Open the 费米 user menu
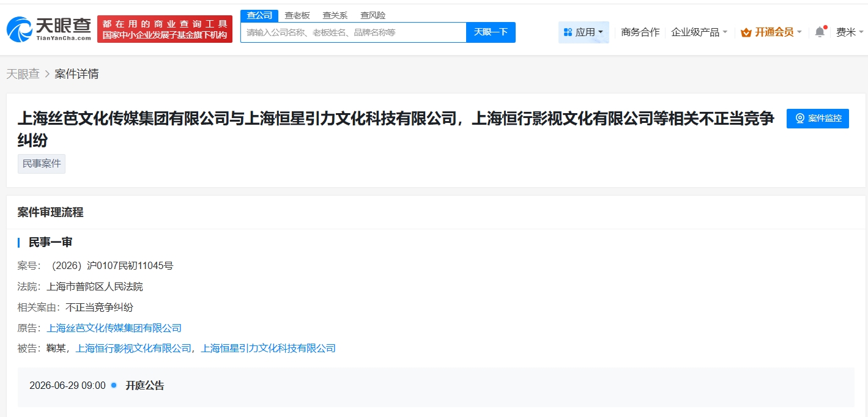This screenshot has height=417, width=868. coord(850,32)
